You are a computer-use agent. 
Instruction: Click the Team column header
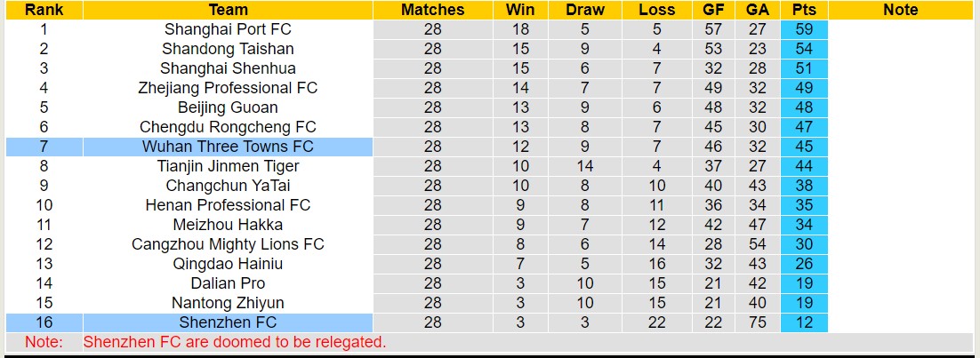[x=229, y=10]
